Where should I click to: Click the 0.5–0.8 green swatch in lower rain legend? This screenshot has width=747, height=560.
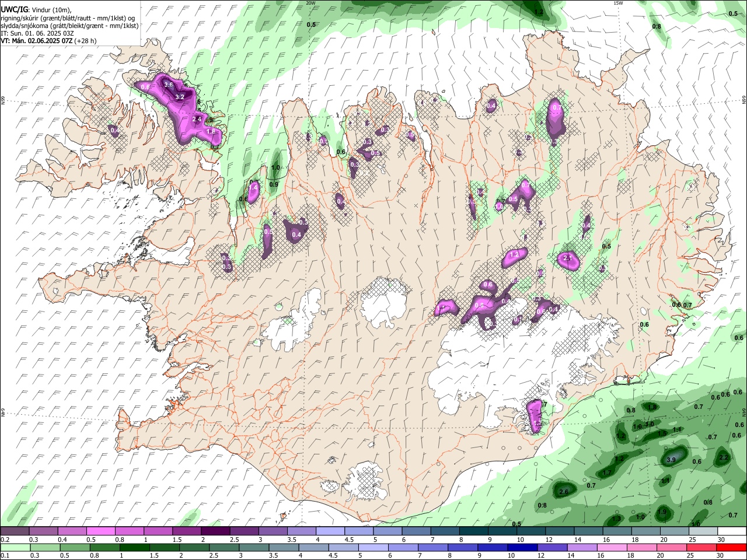coord(74,548)
